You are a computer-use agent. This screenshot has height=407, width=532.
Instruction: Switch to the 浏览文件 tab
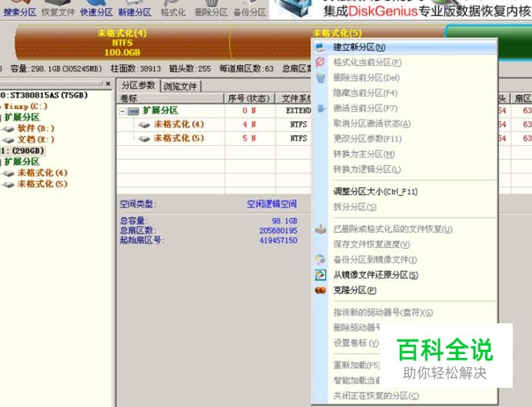coord(180,87)
